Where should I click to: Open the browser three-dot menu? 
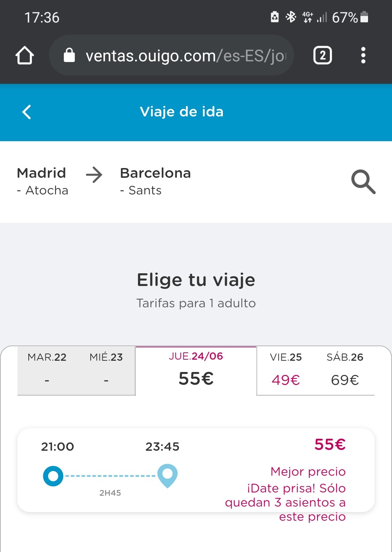point(363,56)
